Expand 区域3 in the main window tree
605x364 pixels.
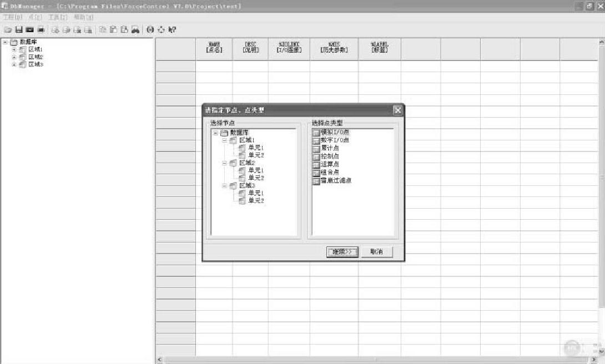14,65
